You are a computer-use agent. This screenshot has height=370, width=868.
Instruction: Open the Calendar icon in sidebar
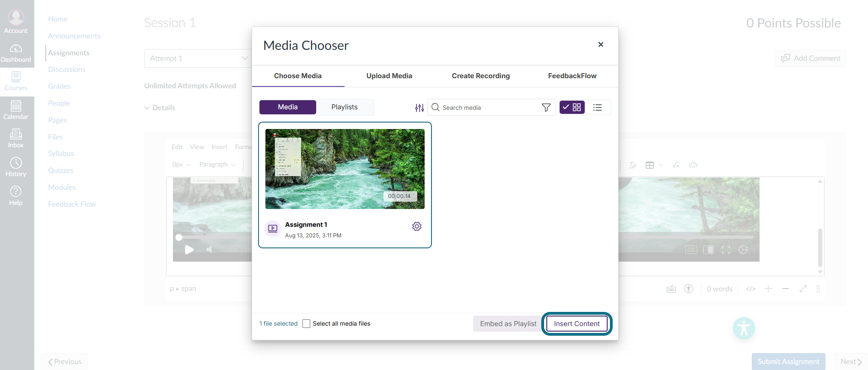16,106
